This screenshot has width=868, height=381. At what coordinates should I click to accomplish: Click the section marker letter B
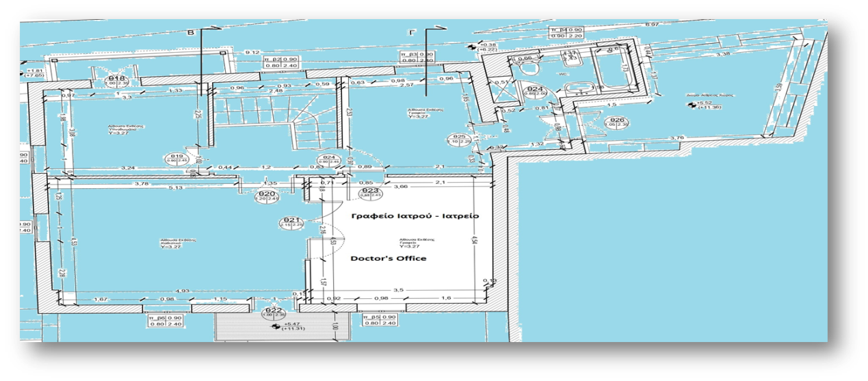click(x=190, y=31)
